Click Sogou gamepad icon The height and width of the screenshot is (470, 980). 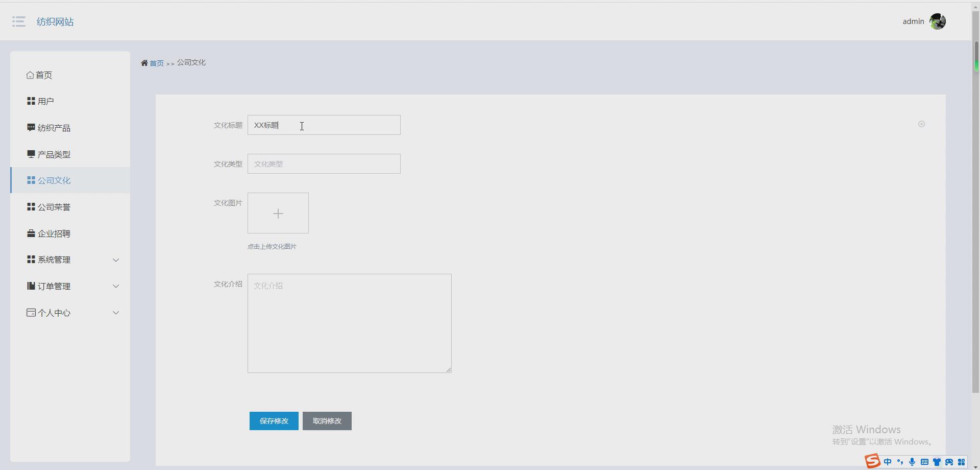(x=949, y=462)
